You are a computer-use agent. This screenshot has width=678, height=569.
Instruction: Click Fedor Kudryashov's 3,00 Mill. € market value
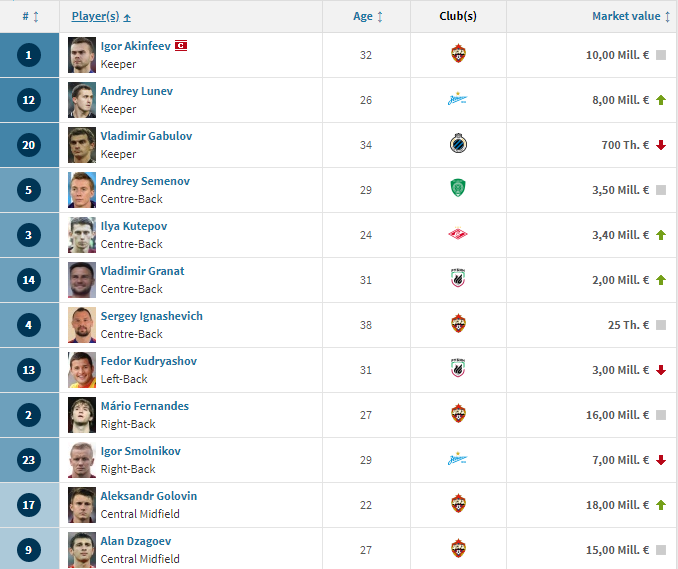[620, 370]
